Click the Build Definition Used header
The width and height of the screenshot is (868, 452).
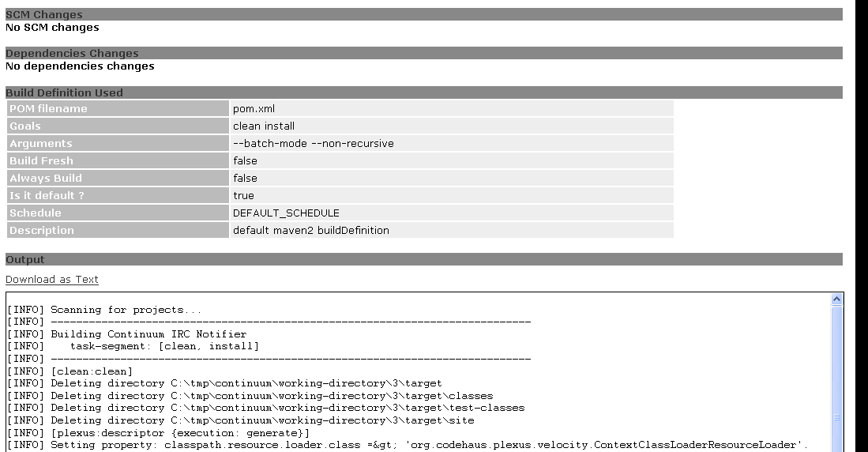(x=423, y=92)
